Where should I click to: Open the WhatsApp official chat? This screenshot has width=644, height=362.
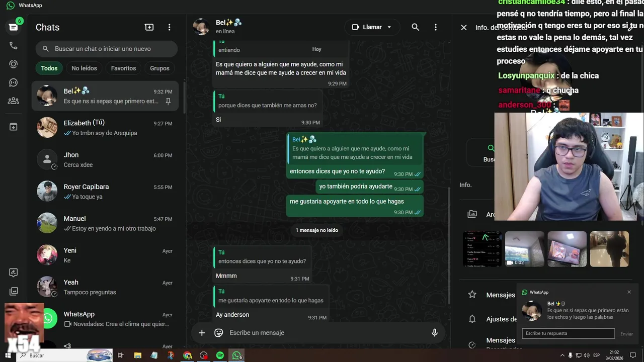[105, 319]
